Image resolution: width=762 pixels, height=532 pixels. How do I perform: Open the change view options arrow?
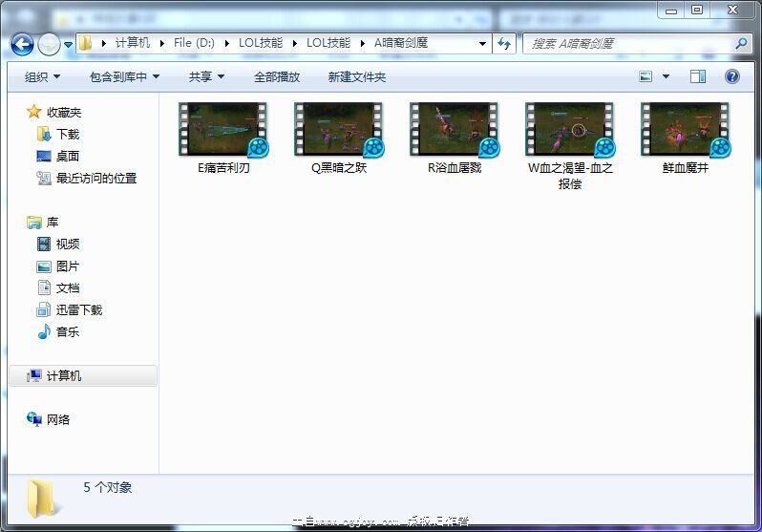click(666, 76)
